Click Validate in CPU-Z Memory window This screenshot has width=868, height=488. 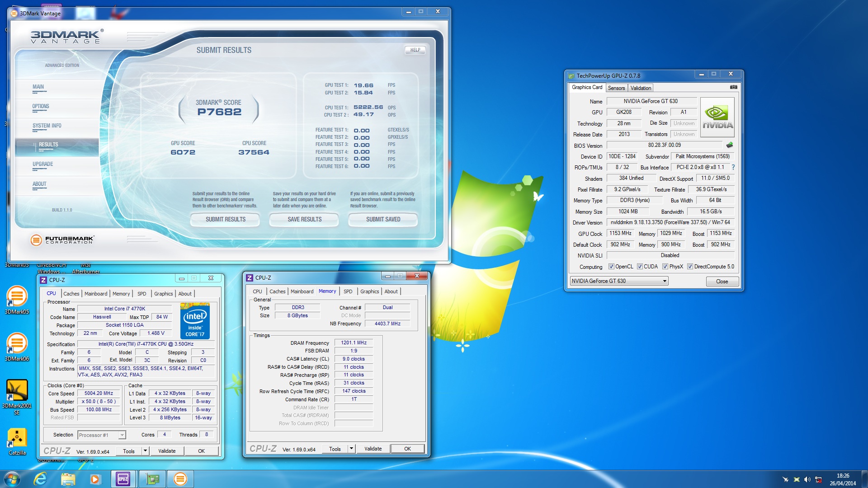373,449
